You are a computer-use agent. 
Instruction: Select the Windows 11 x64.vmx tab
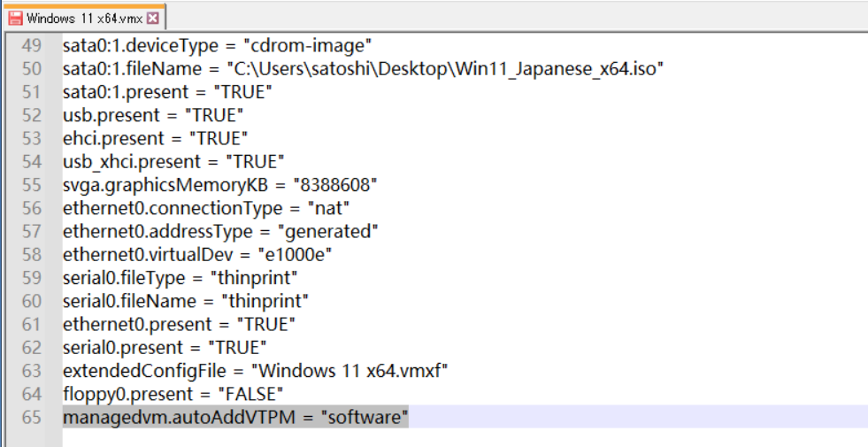(83, 18)
